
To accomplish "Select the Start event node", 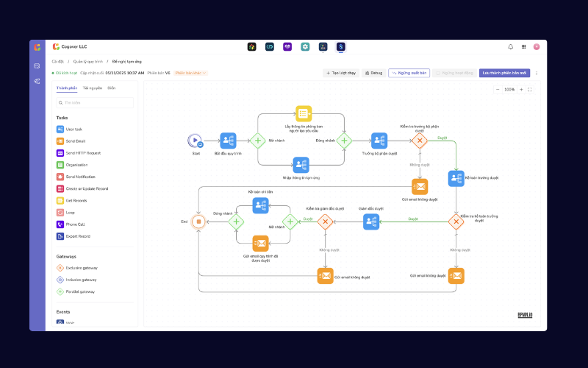I will 195,141.
